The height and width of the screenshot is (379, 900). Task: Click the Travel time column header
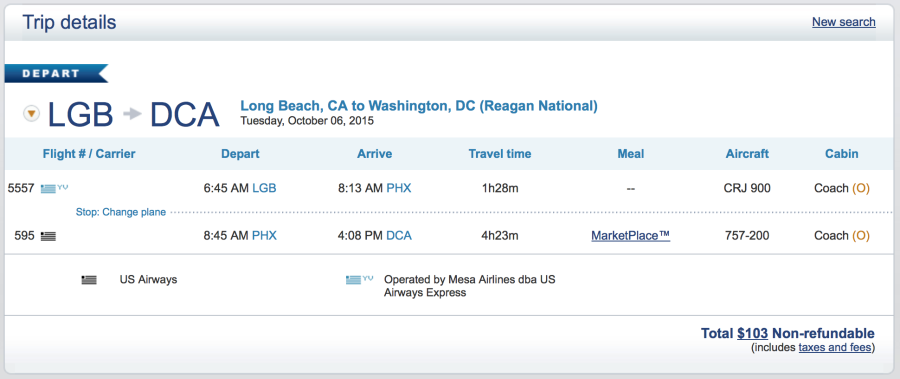pos(499,154)
